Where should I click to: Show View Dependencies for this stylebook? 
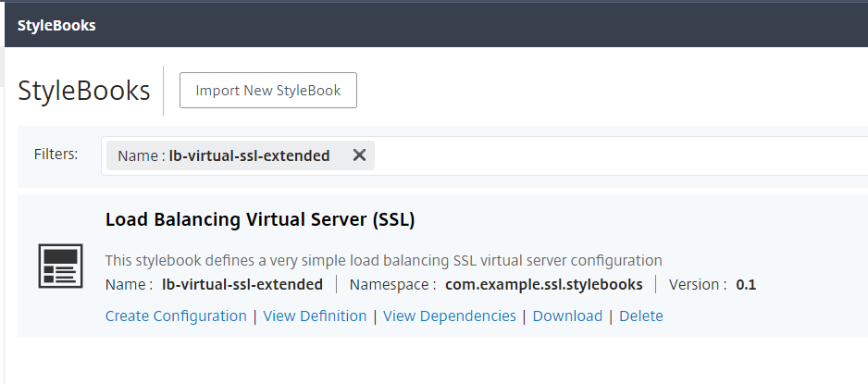[x=450, y=316]
